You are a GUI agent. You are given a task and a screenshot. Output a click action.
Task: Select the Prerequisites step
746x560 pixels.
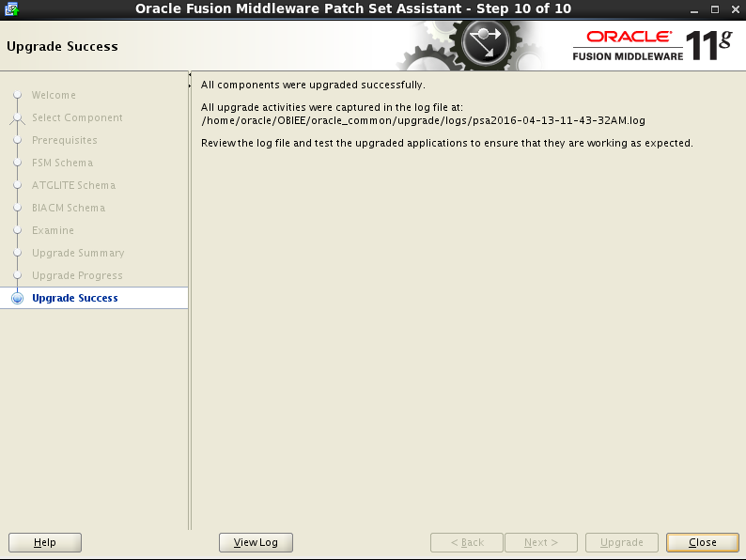coord(64,140)
